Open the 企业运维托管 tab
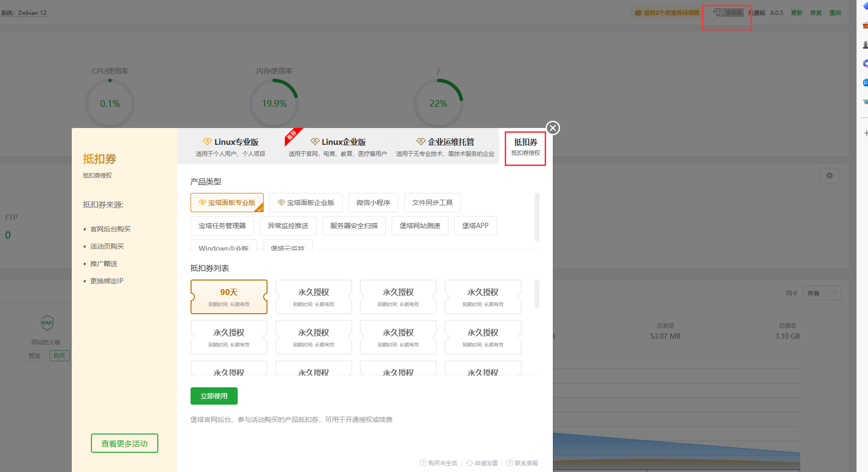Screen dimensions: 868x472 click(445, 147)
